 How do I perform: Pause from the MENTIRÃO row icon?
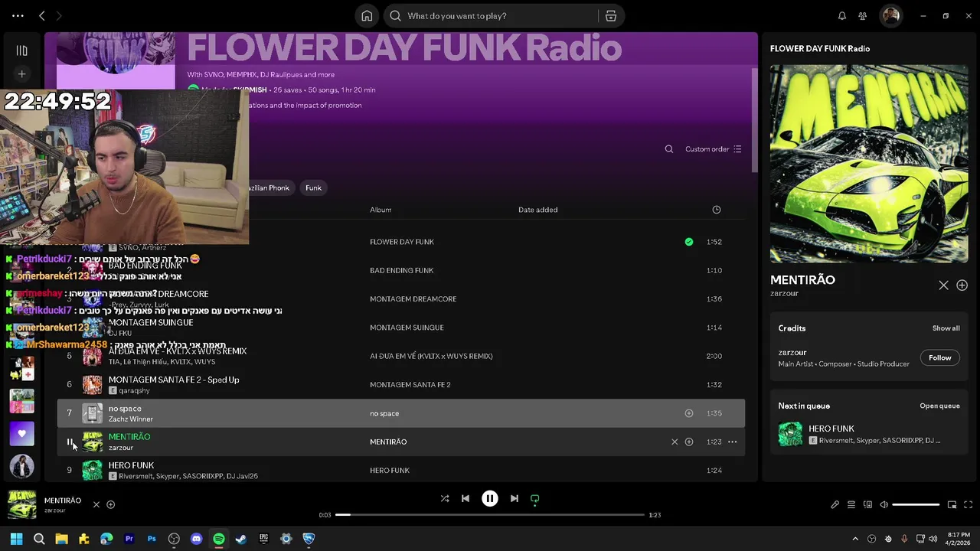pos(70,442)
